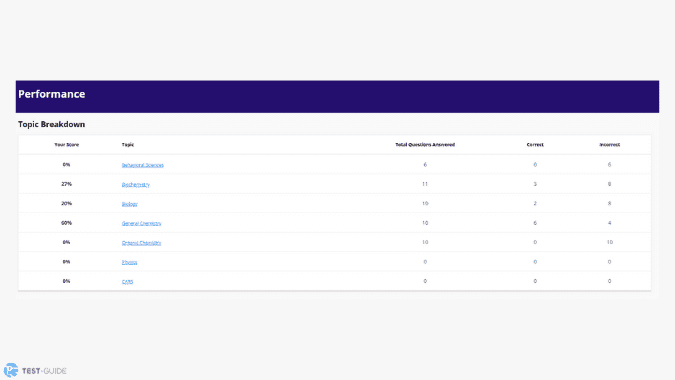Open the Behavioral Sciences topic link
This screenshot has width=675, height=380.
[142, 165]
